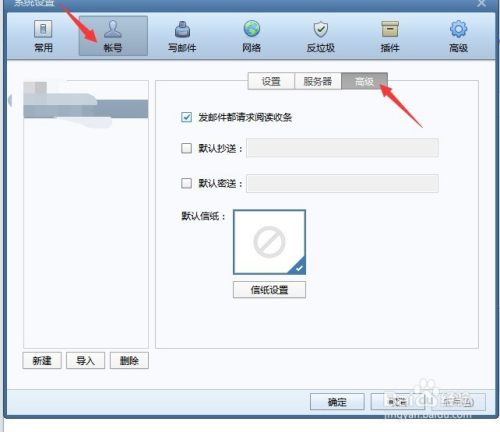Screen dimensions: 500x432
Task: Enable the 默认密送 checkbox
Action: point(186,183)
